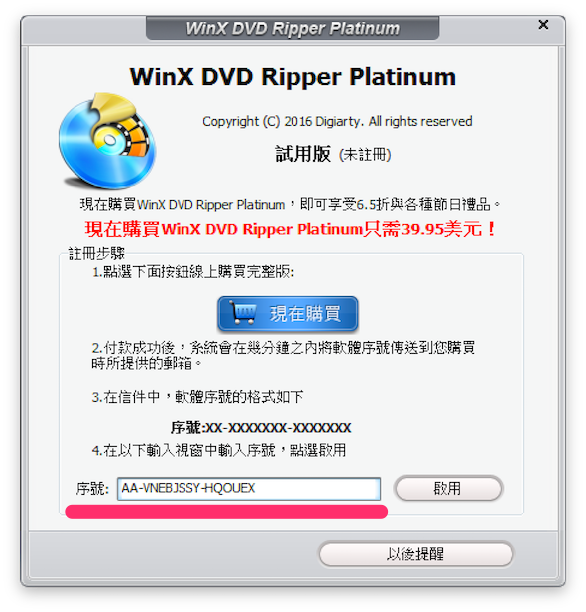586x612 pixels.
Task: Click step 2 text about 付款成功後
Action: pyautogui.click(x=283, y=355)
